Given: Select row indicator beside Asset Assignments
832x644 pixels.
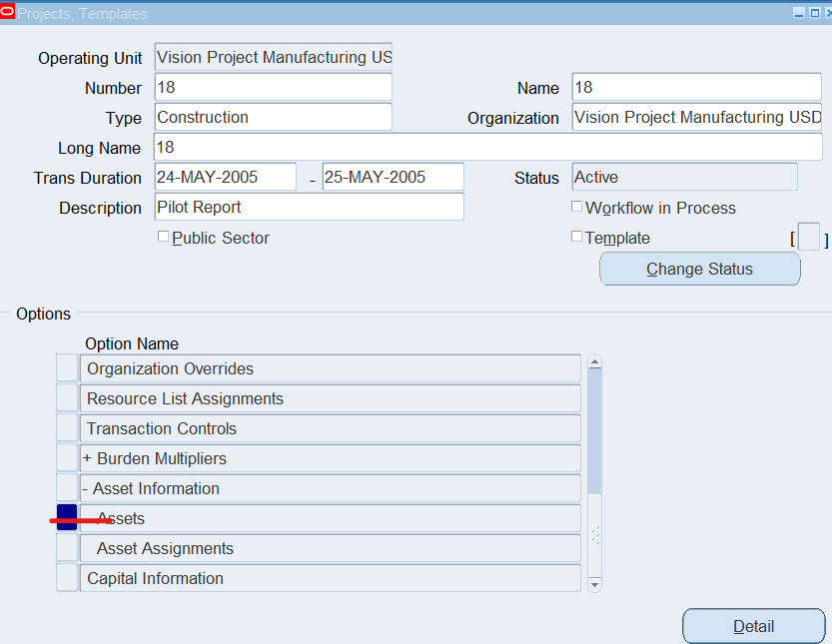Looking at the screenshot, I should point(67,548).
